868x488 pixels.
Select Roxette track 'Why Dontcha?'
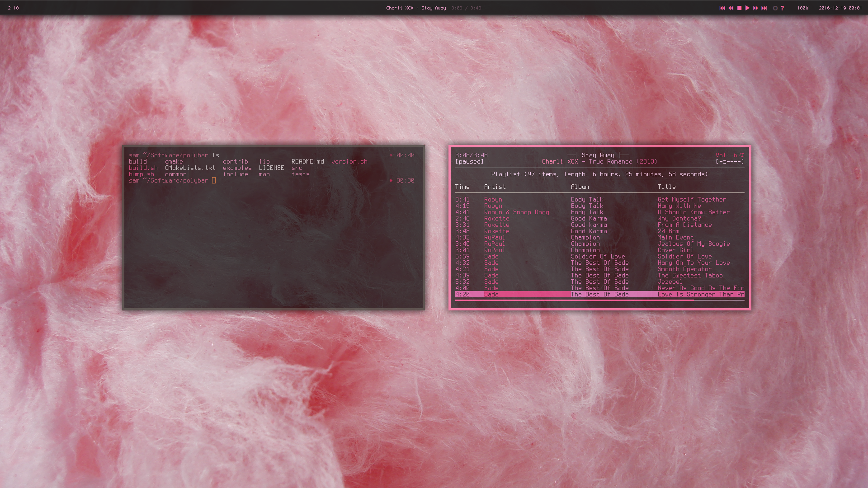(x=679, y=219)
